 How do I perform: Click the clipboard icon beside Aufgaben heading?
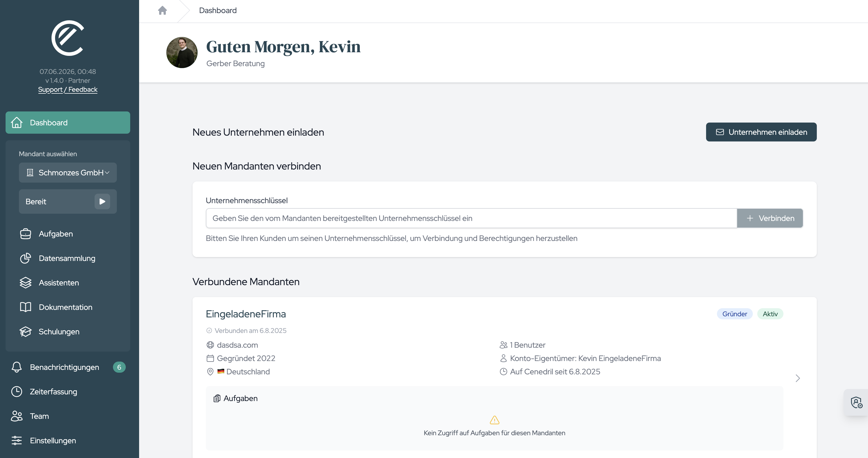217,399
